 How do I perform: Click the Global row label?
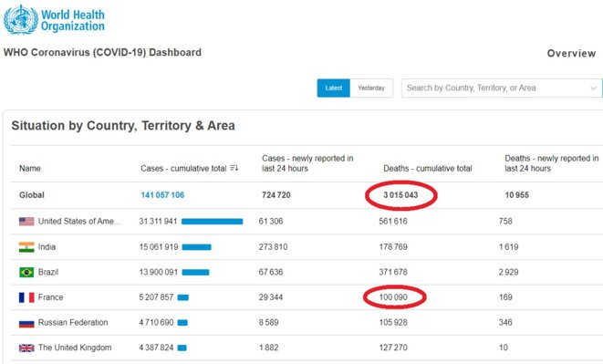(x=32, y=195)
